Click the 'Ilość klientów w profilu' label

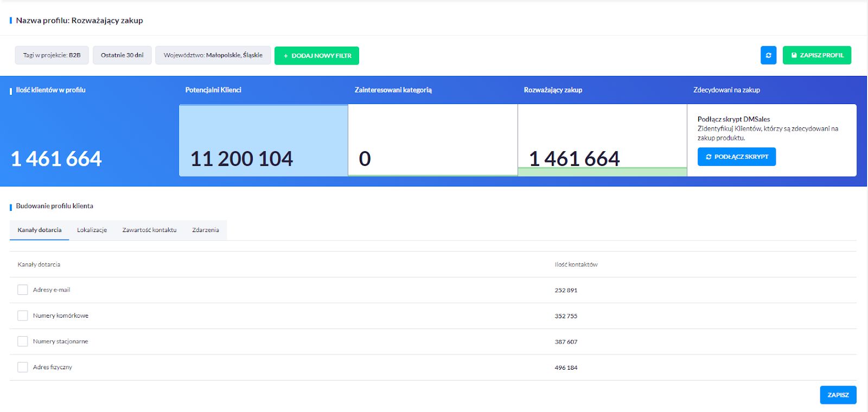click(50, 90)
